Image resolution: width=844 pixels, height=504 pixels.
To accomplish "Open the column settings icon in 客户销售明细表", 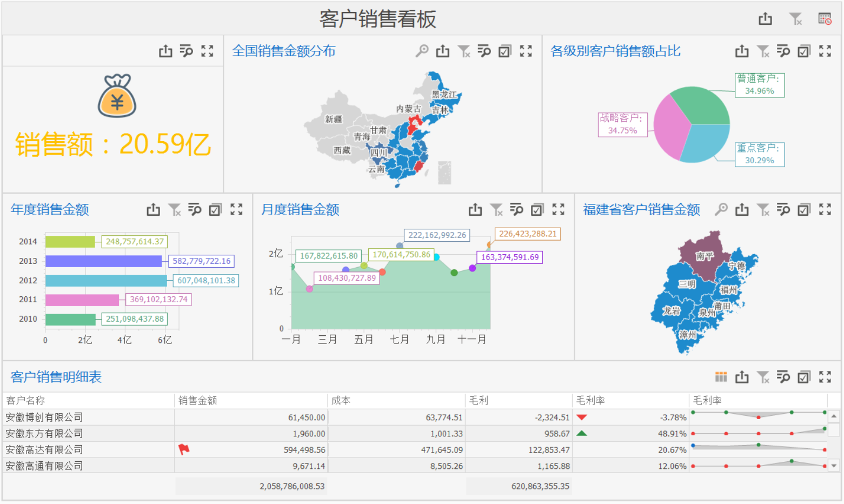I will point(721,377).
